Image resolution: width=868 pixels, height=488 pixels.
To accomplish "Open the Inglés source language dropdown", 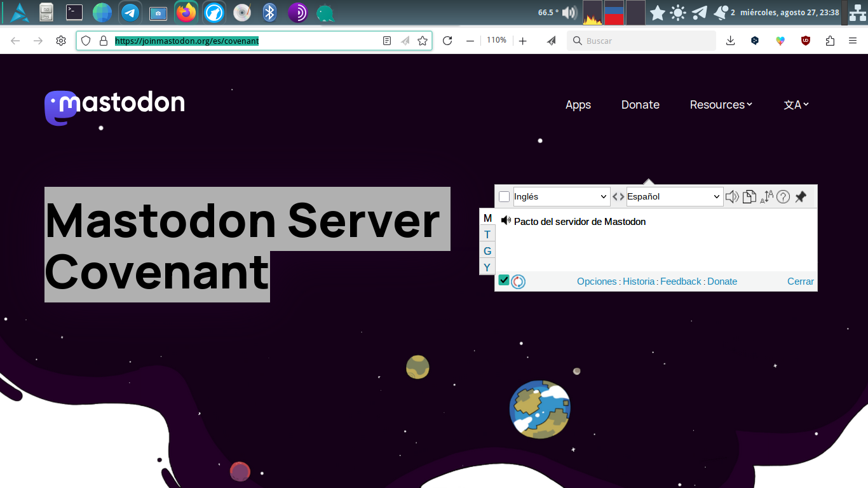I will tap(561, 196).
